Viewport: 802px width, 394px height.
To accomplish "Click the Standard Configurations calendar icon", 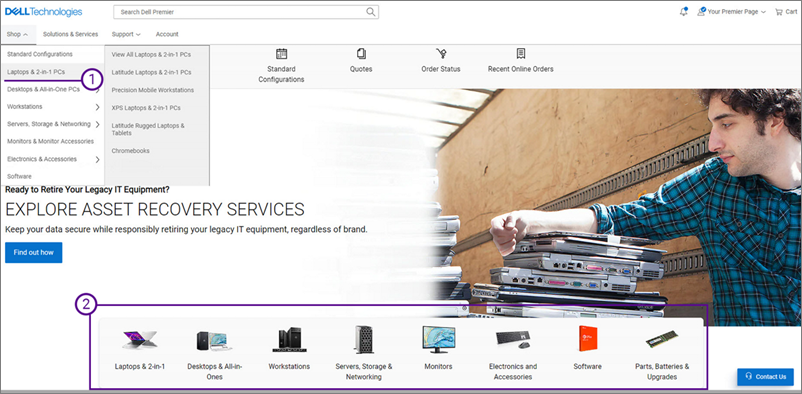I will coord(281,54).
